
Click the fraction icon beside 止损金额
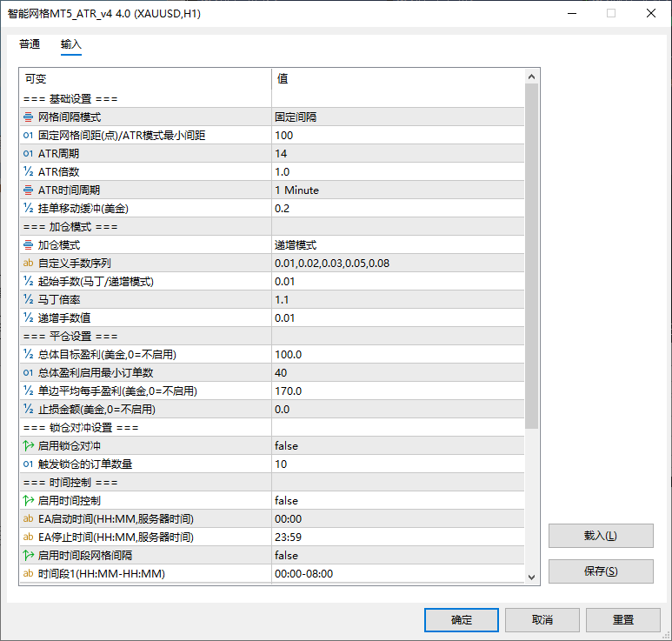(x=29, y=409)
